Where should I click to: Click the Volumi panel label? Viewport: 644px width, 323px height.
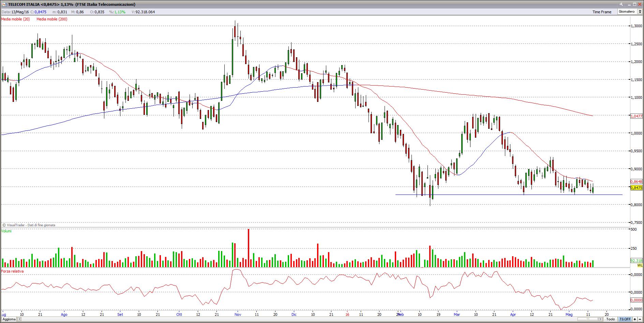click(6, 231)
